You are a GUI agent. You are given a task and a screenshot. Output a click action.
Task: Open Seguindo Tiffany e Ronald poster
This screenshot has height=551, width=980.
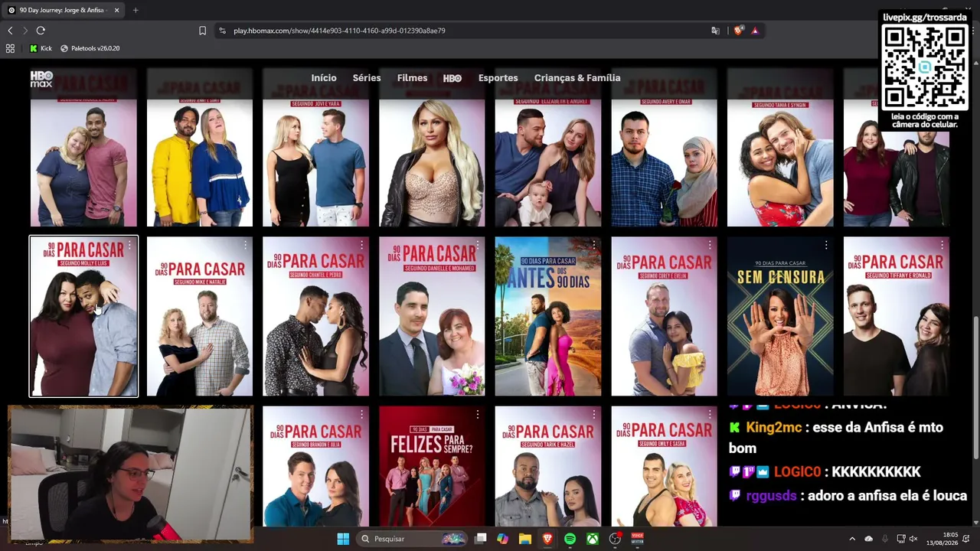[897, 316]
